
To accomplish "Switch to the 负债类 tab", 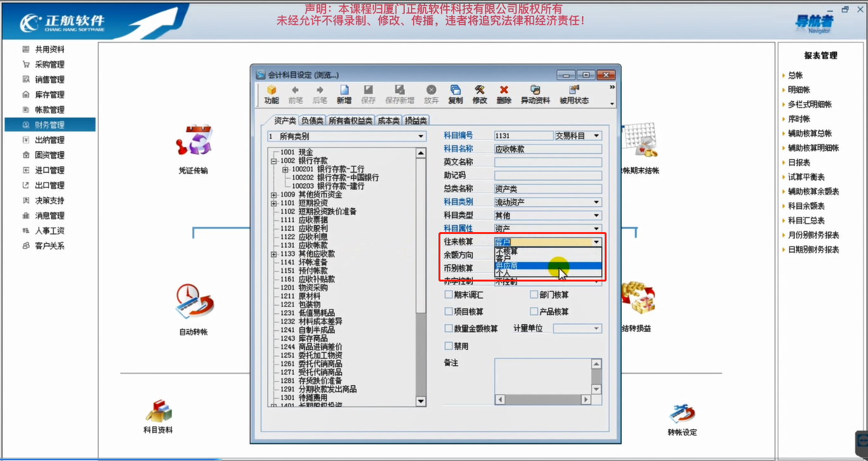I will click(312, 120).
